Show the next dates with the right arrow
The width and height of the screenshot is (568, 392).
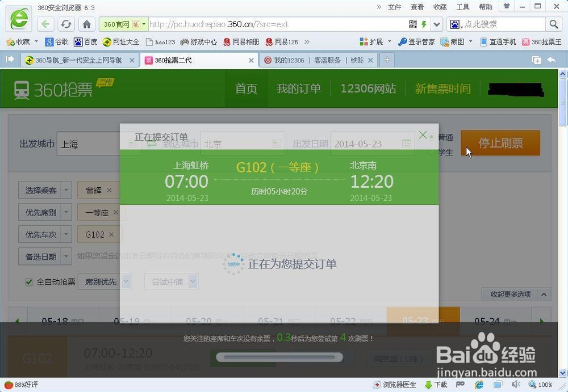coord(541,321)
